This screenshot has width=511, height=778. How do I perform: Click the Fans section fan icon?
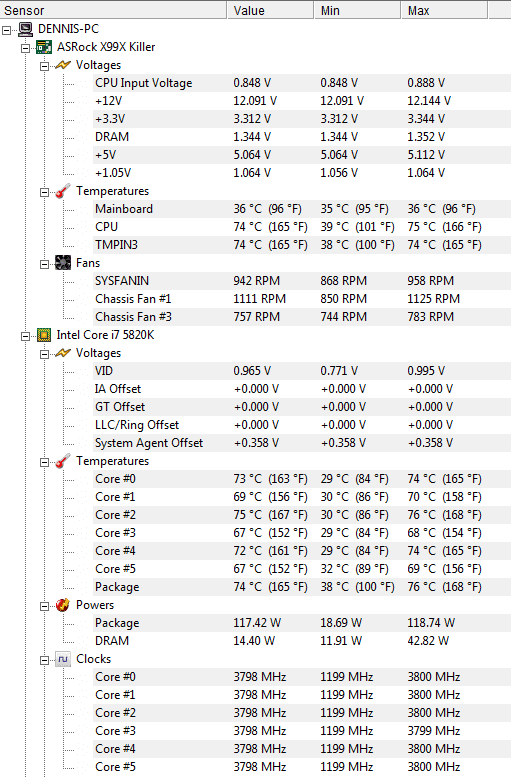click(x=63, y=263)
